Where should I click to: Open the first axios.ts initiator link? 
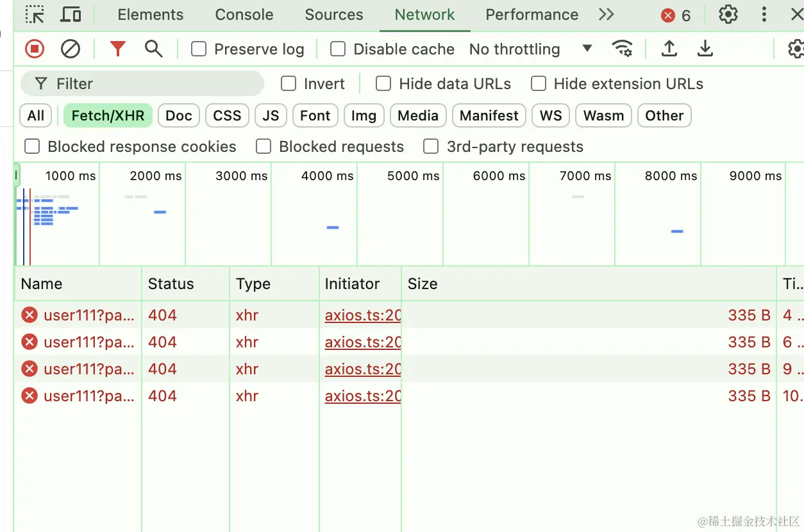click(x=363, y=315)
